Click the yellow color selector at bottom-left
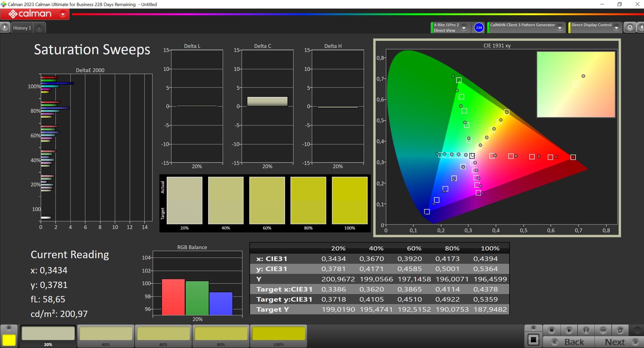Image resolution: width=644 pixels, height=348 pixels. pos(9,340)
